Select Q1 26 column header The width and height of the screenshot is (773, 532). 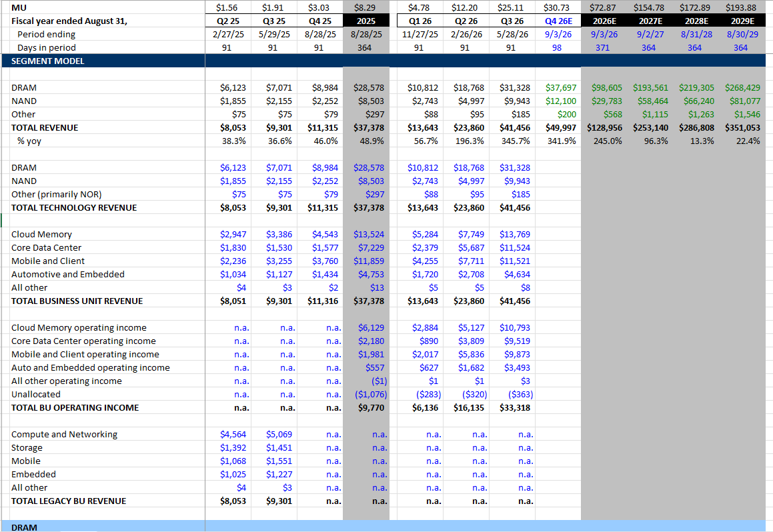click(420, 21)
